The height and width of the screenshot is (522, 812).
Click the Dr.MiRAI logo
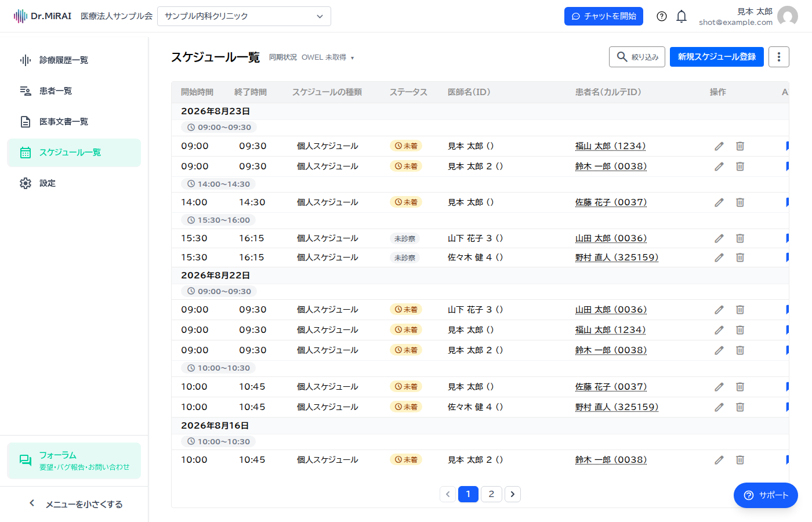[42, 16]
